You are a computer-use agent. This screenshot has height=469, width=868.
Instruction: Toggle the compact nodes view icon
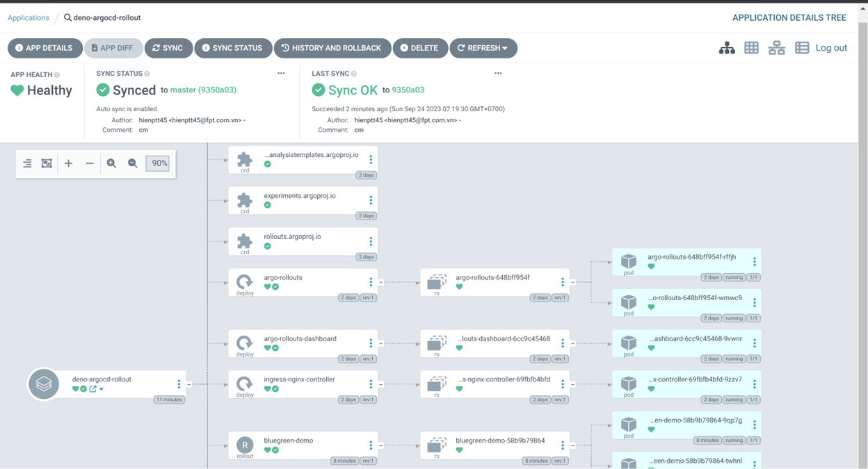tap(27, 163)
